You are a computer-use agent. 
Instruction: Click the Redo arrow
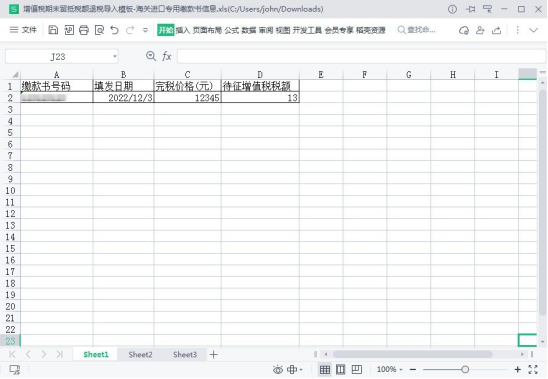[130, 30]
